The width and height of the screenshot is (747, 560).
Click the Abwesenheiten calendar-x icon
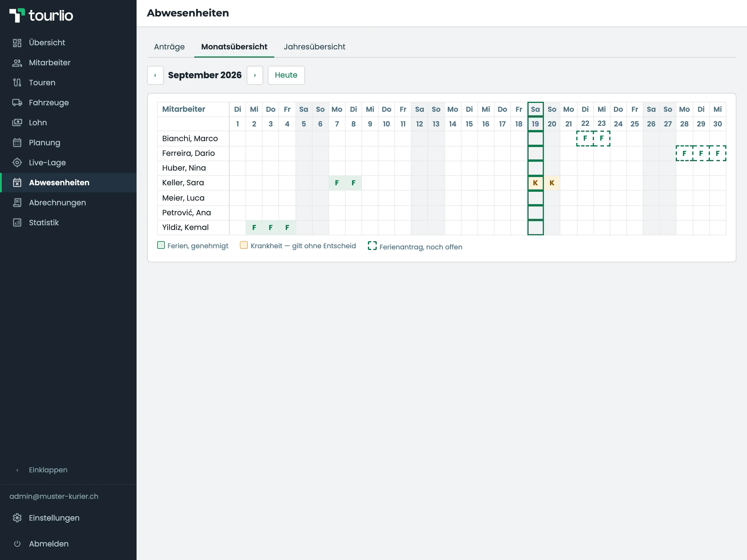17,183
